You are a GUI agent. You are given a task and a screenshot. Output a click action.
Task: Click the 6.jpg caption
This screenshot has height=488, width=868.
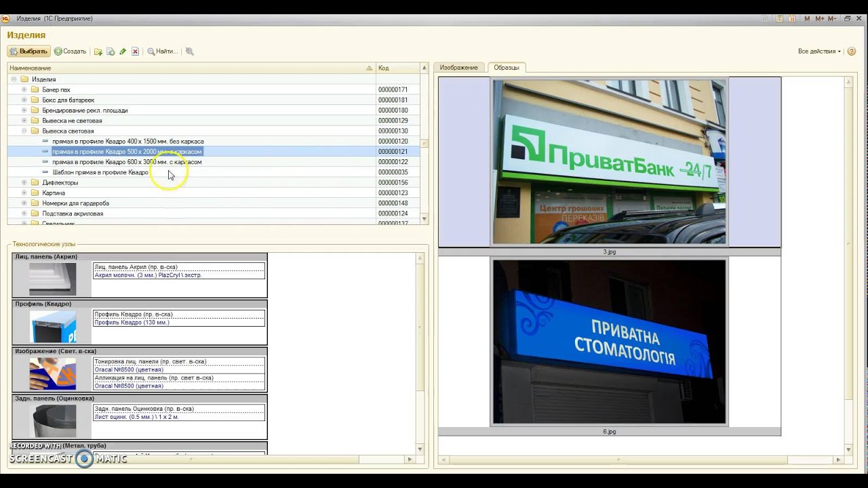coord(609,431)
